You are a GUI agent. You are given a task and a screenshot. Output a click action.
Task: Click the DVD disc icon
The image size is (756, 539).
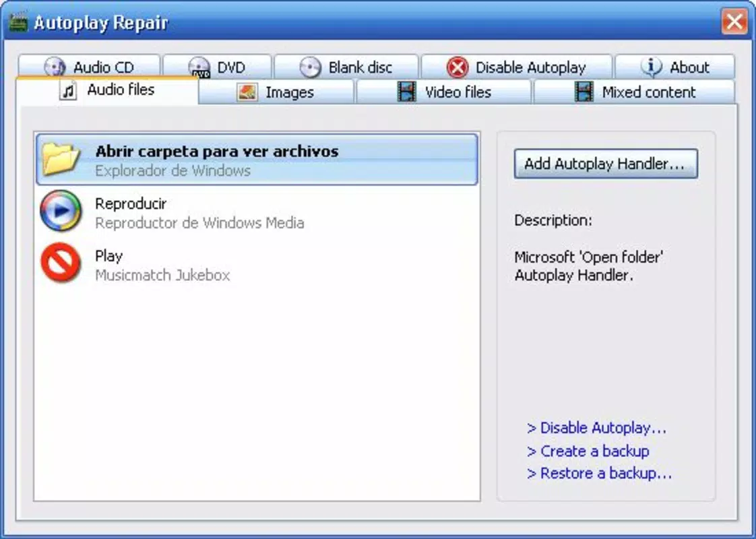[x=199, y=67]
